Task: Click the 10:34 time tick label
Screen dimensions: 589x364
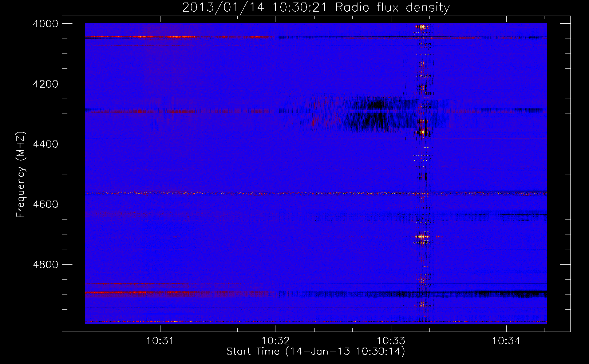Action: 506,341
